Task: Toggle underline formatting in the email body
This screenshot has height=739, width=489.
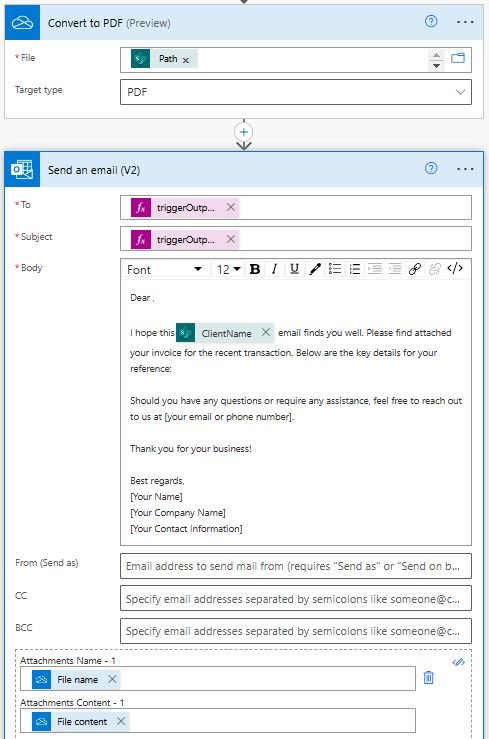Action: point(294,269)
